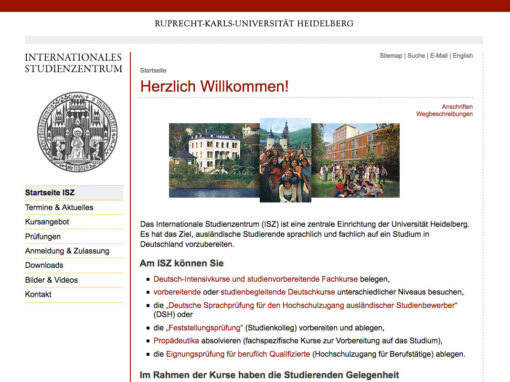Click Startseite breadcrumb

click(153, 70)
